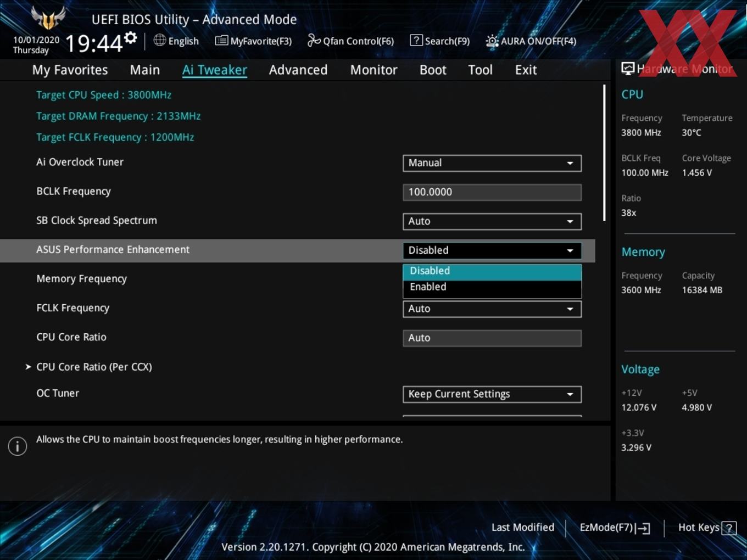Click +12V value 12.076 V

[x=639, y=407]
